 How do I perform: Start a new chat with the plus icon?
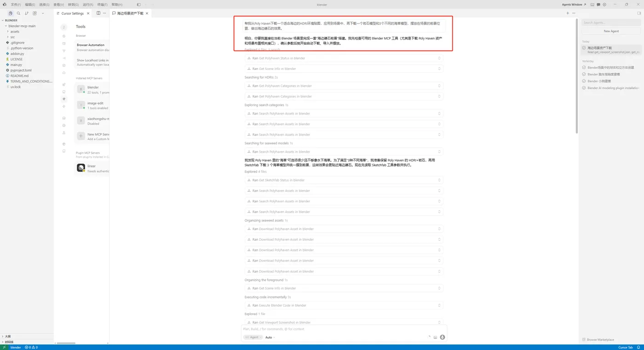coord(568,13)
